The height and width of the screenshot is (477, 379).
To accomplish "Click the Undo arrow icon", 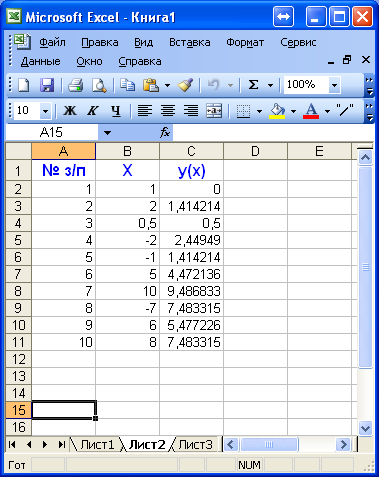I will pyautogui.click(x=214, y=85).
